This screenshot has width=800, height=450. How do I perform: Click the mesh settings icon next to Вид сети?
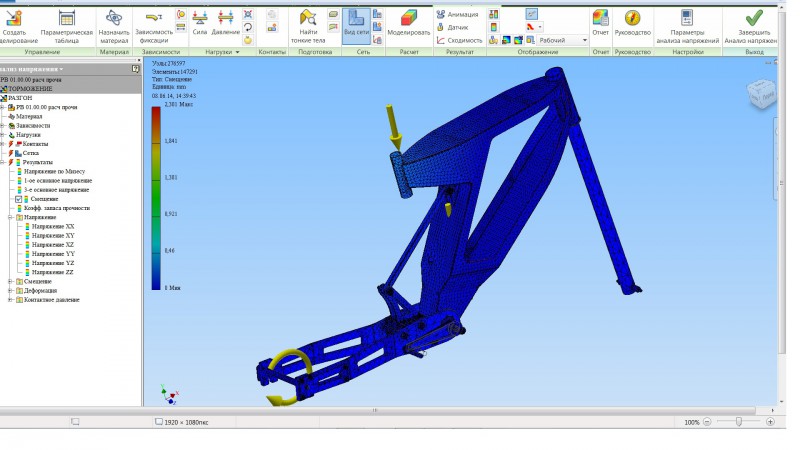(378, 14)
